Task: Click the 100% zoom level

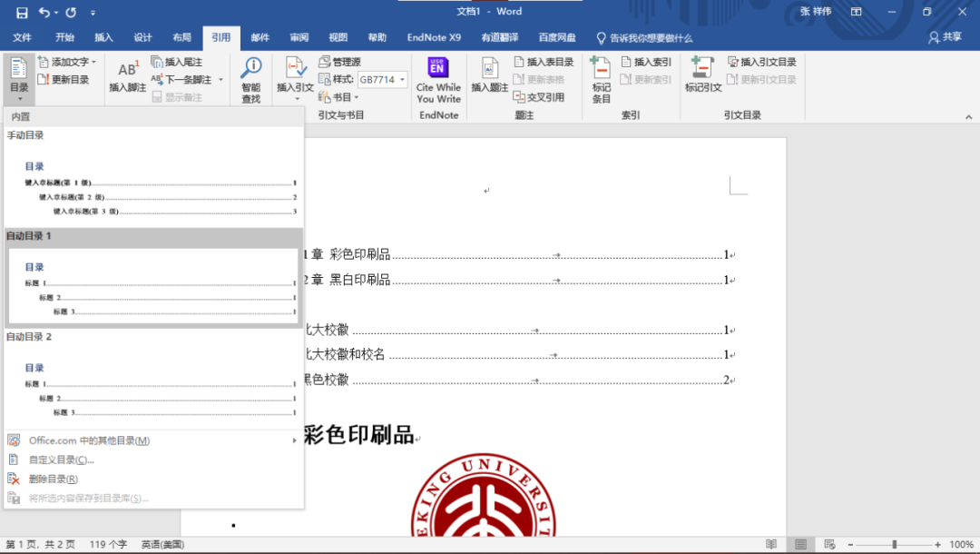Action: click(x=961, y=545)
